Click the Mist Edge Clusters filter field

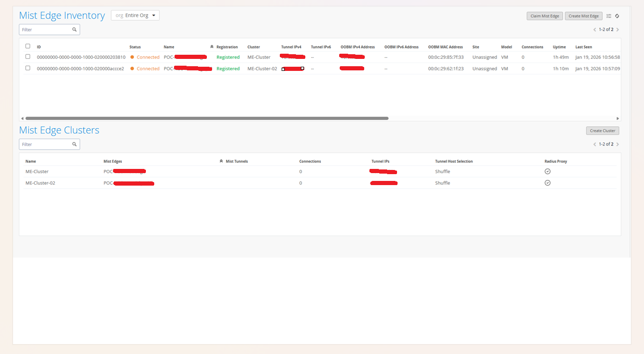pos(49,144)
